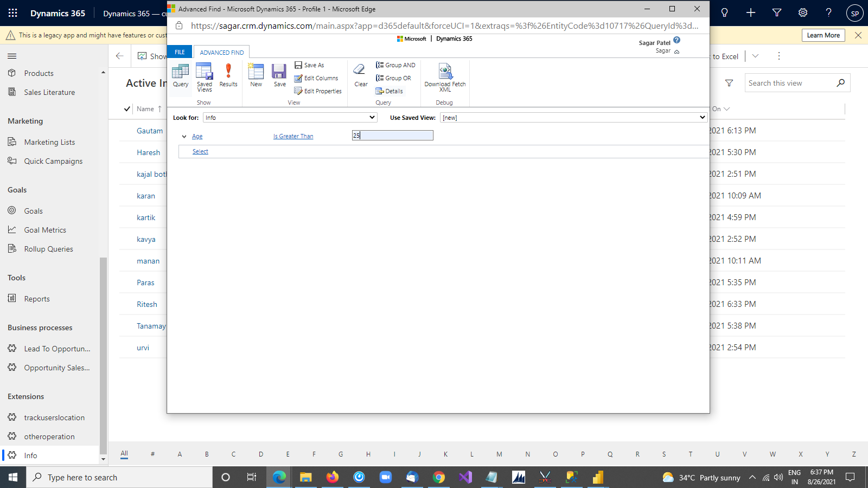Image resolution: width=868 pixels, height=488 pixels.
Task: Click the help question mark in the top bar
Action: (828, 13)
